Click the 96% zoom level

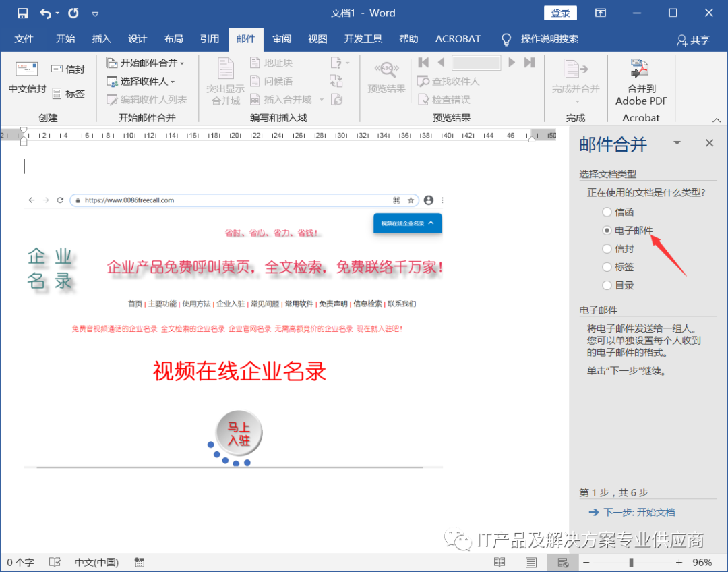tap(702, 563)
